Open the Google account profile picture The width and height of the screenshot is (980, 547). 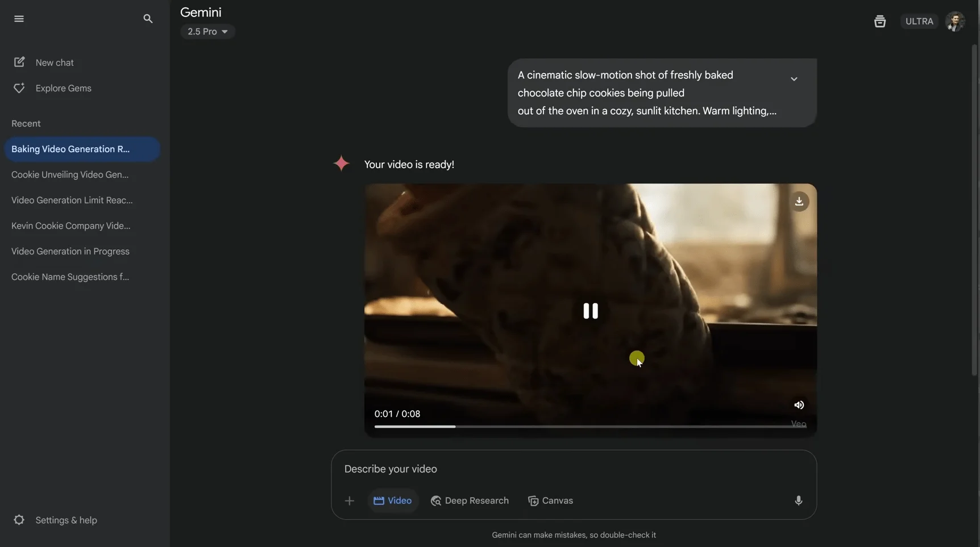954,22
